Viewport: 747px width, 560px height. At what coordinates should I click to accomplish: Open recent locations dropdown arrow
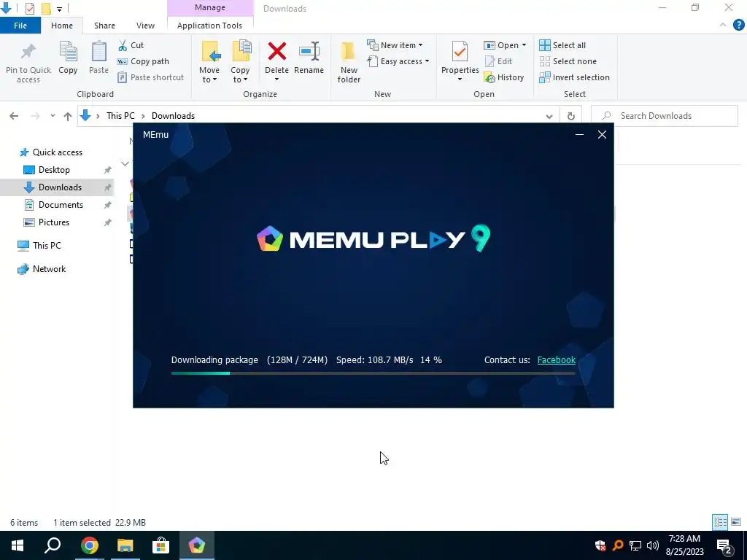pos(53,116)
